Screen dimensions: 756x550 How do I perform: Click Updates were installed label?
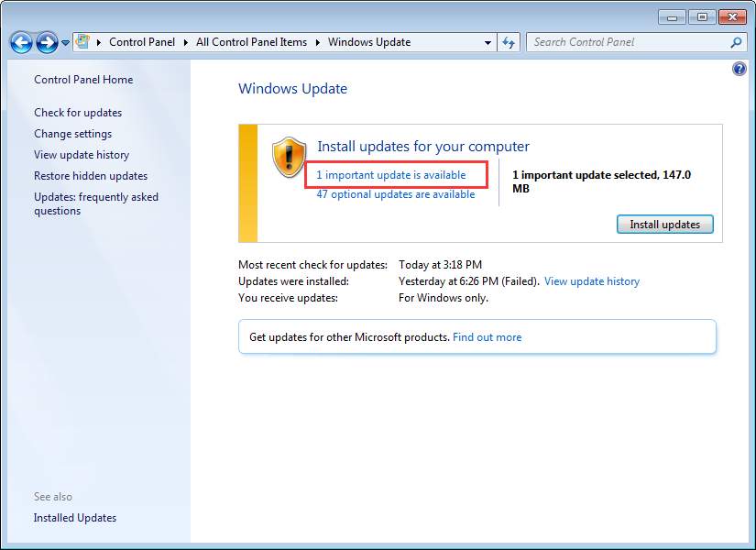click(x=293, y=281)
